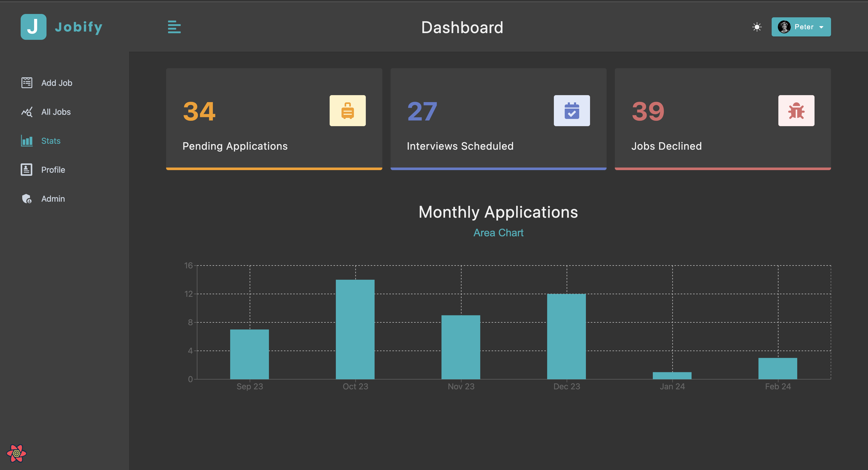Go to the Profile page

coord(53,170)
